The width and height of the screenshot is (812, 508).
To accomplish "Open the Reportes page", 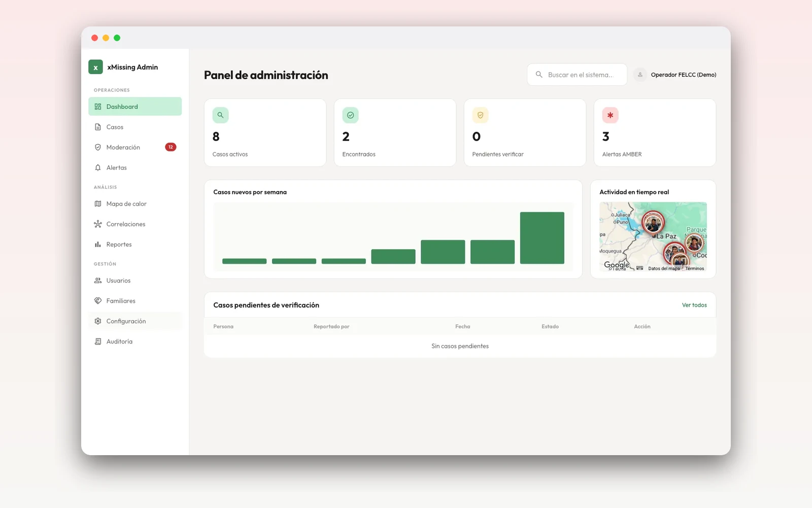I will (135, 244).
